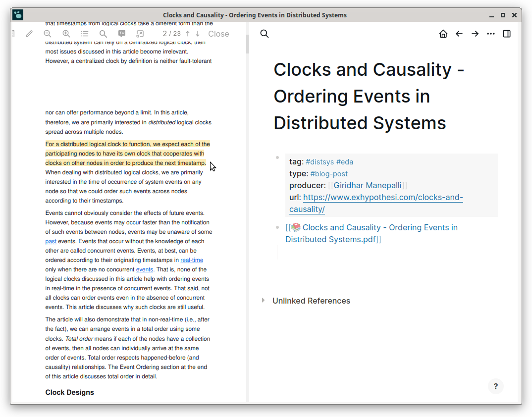Select the highlighter pencil tool in PDF toolbar
Viewport: 532px width, 417px height.
[x=29, y=34]
